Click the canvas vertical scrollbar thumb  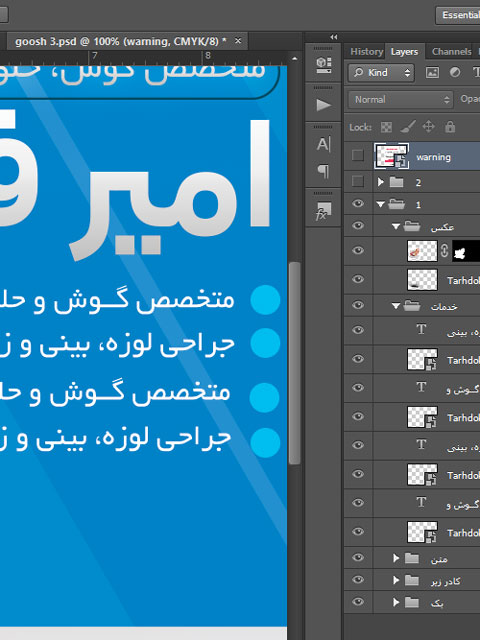(294, 363)
